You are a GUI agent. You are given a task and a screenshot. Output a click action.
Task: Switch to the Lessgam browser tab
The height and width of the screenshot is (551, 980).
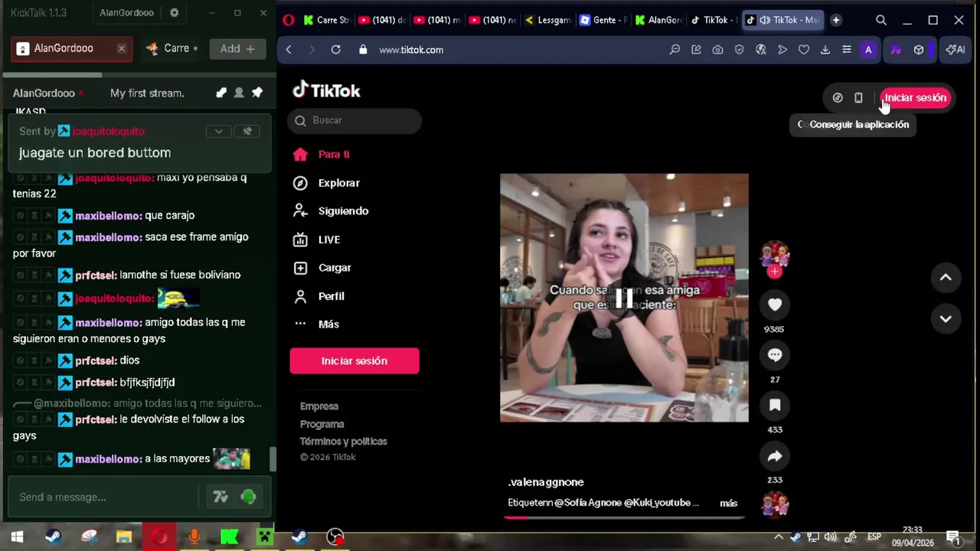(547, 20)
